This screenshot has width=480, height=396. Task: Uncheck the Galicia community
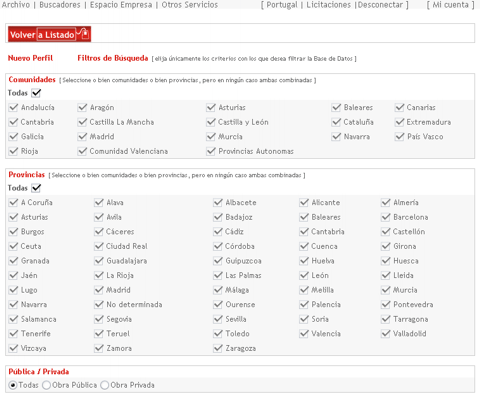tap(13, 137)
